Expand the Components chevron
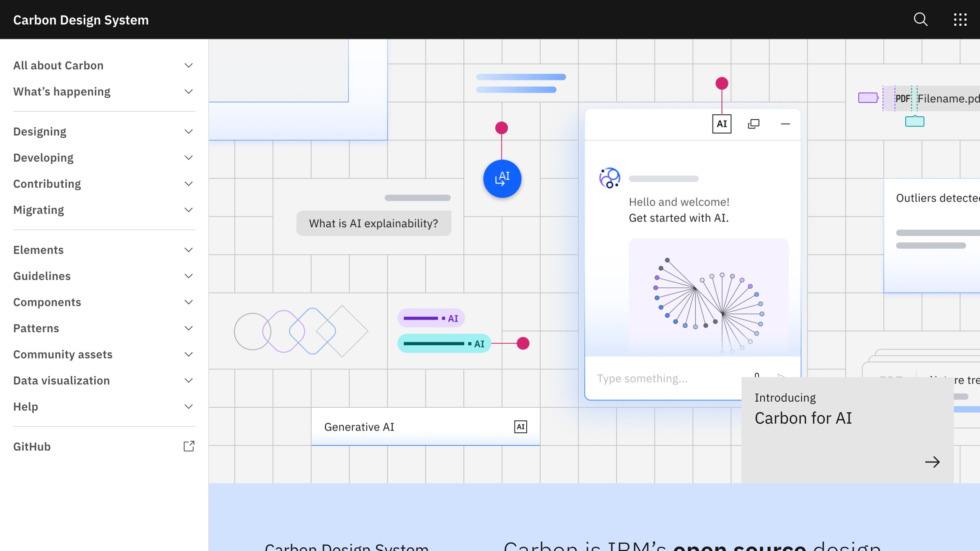Image resolution: width=980 pixels, height=551 pixels. (x=188, y=302)
